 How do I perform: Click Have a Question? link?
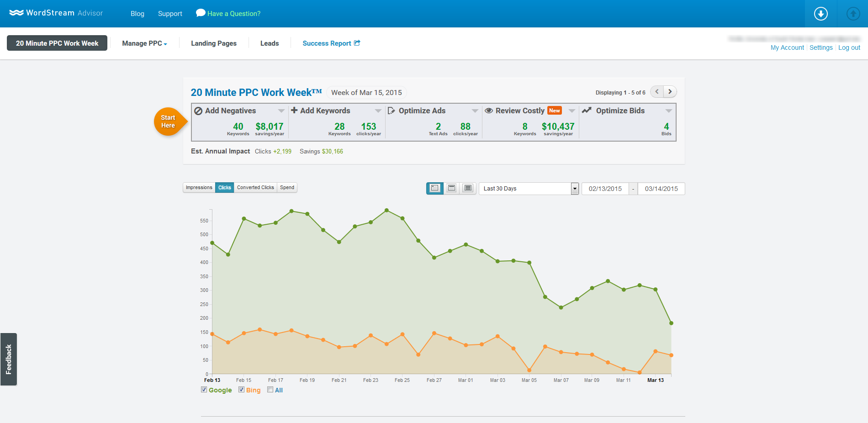[x=234, y=14]
